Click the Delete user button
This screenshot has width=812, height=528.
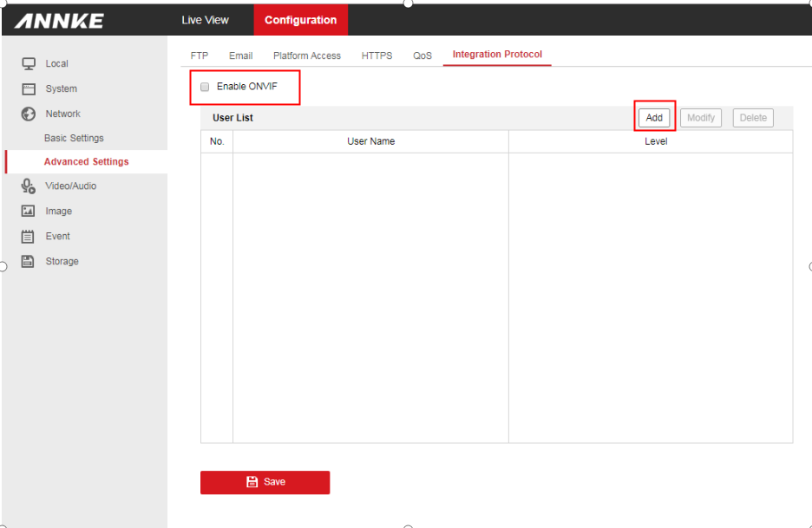click(753, 118)
